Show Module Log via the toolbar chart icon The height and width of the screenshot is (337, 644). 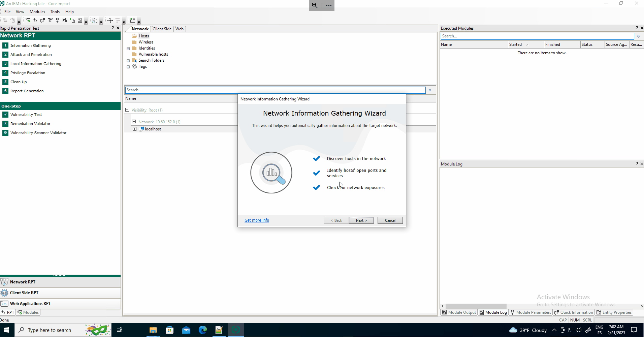click(x=80, y=20)
